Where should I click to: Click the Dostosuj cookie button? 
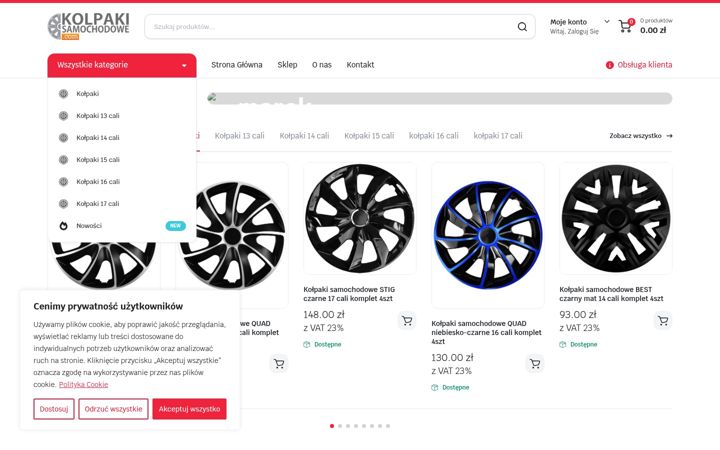point(54,409)
